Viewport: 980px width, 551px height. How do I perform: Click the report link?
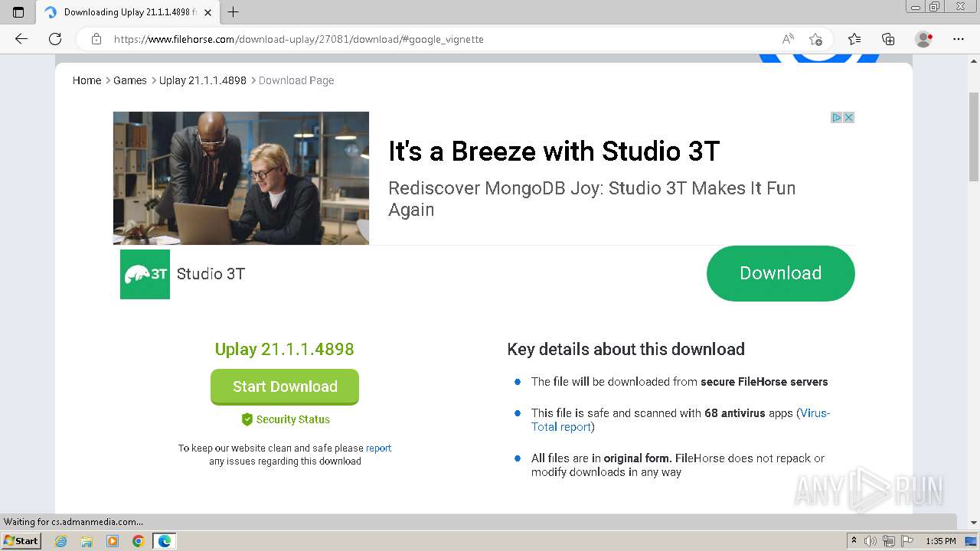click(x=378, y=448)
